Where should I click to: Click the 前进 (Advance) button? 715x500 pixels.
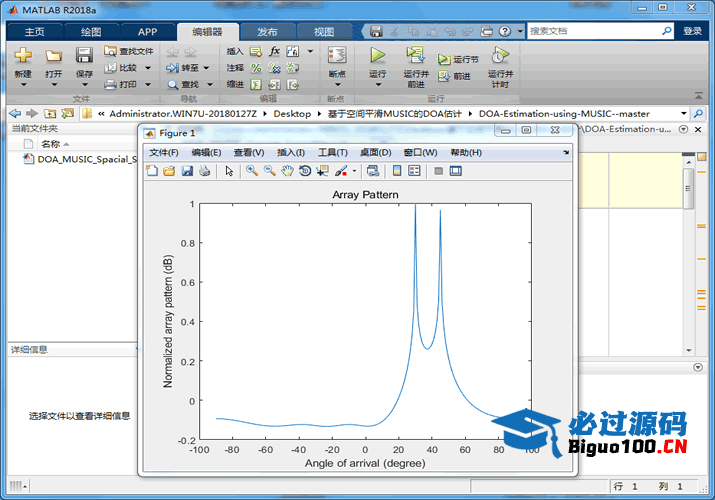pyautogui.click(x=454, y=76)
